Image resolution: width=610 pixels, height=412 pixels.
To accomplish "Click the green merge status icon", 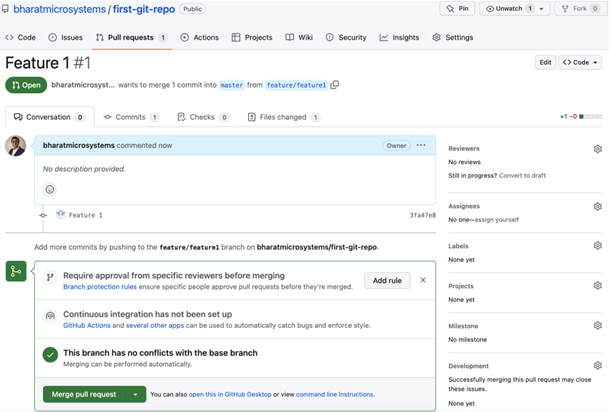I will 16,271.
